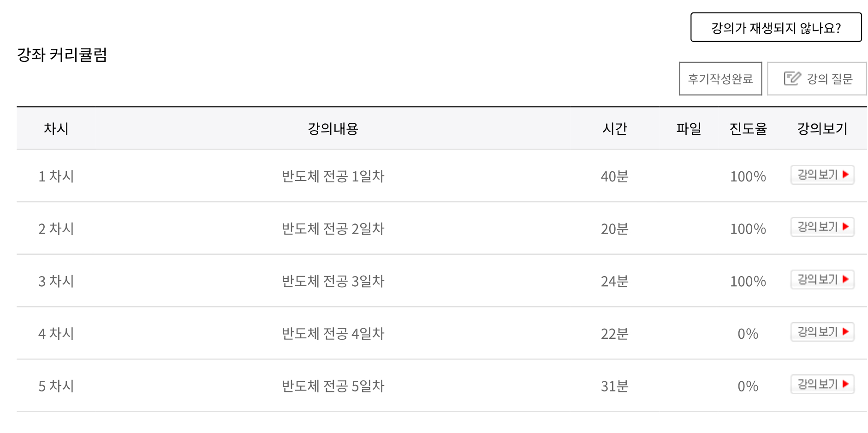Open 강의보기 for 반도체 전공 5일차
Viewport: 868px width, 433px height.
(x=822, y=385)
